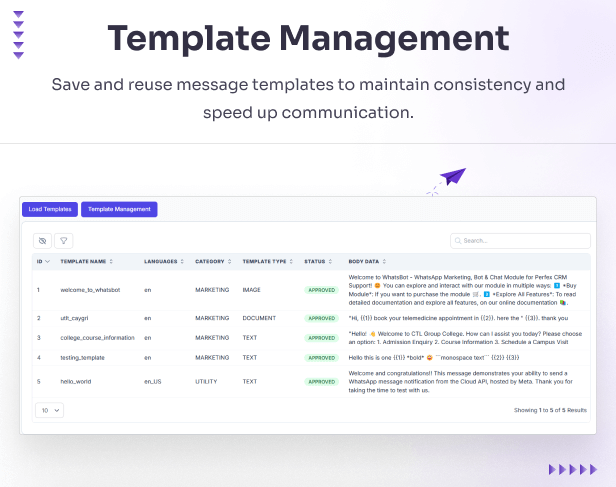
Task: Click the Load Templates button
Action: coord(49,209)
